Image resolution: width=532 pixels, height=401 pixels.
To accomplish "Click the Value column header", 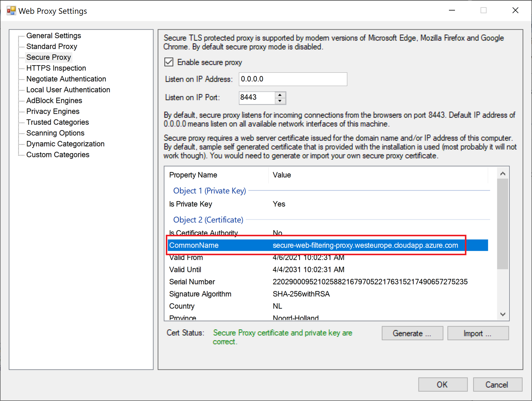I will coord(378,175).
